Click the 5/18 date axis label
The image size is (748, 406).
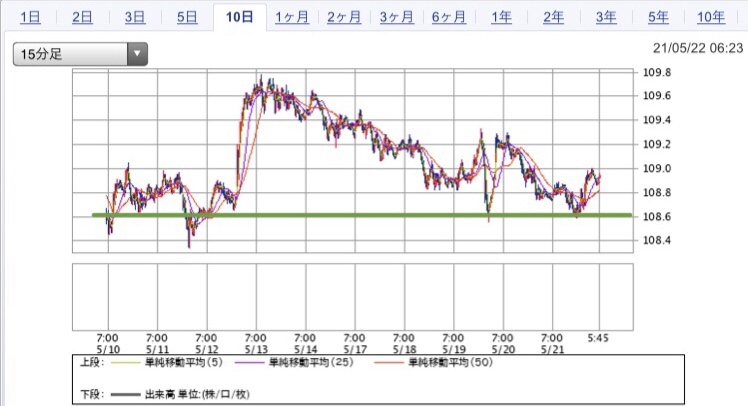point(404,349)
